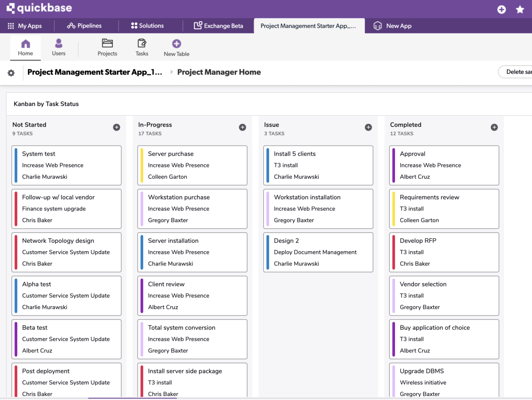Open the My Apps menu
Image resolution: width=532 pixels, height=400 pixels.
point(25,26)
